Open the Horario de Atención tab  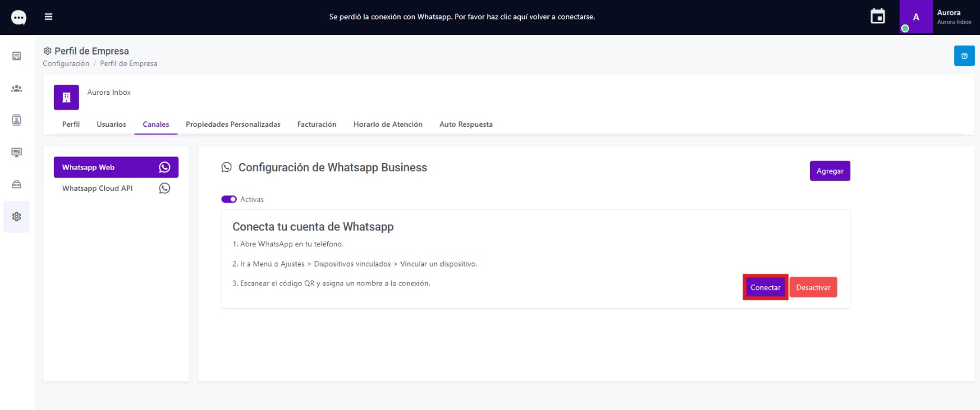(x=388, y=124)
